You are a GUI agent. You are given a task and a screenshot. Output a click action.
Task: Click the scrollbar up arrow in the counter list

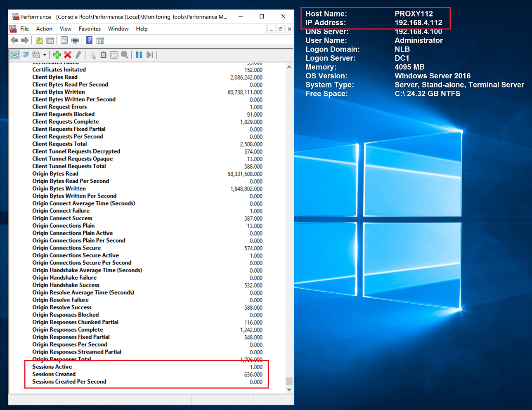289,67
